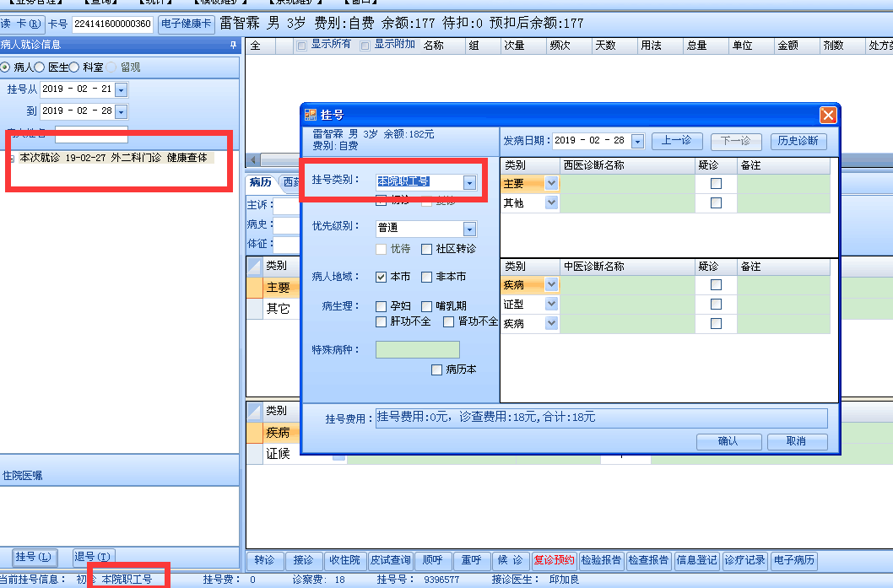Click the 重呼 toolbar button
This screenshot has height=588, width=893.
(472, 560)
